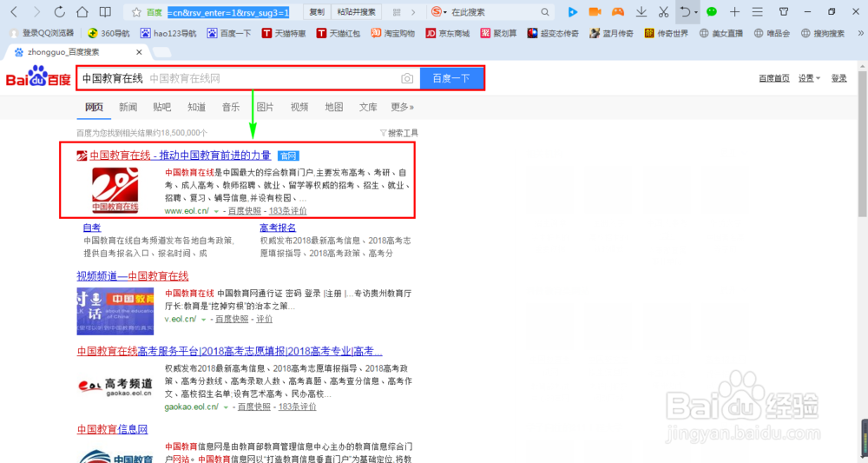The width and height of the screenshot is (868, 463).
Task: Open the 搜索工具 filter
Action: (399, 133)
